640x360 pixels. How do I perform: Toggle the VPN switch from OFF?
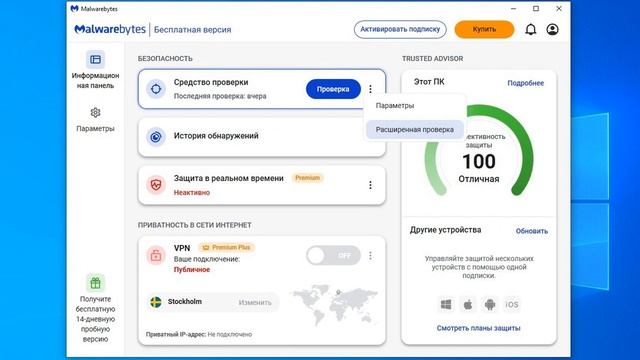click(333, 256)
